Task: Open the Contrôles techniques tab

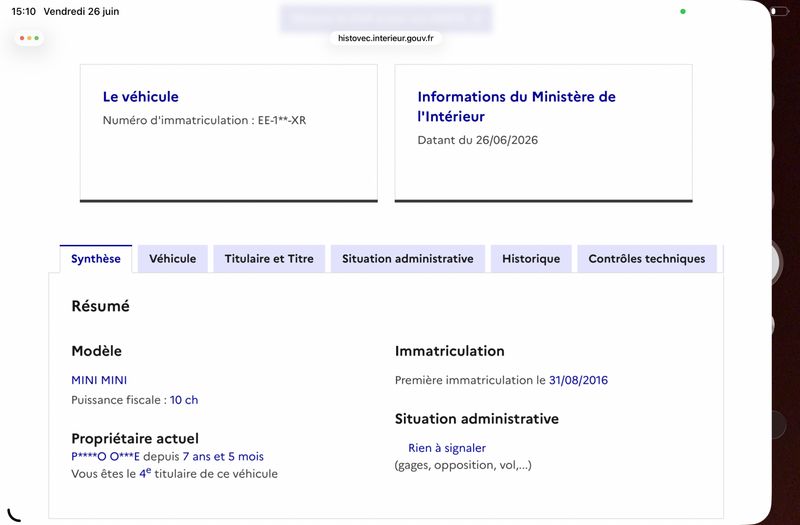Action: click(x=647, y=259)
